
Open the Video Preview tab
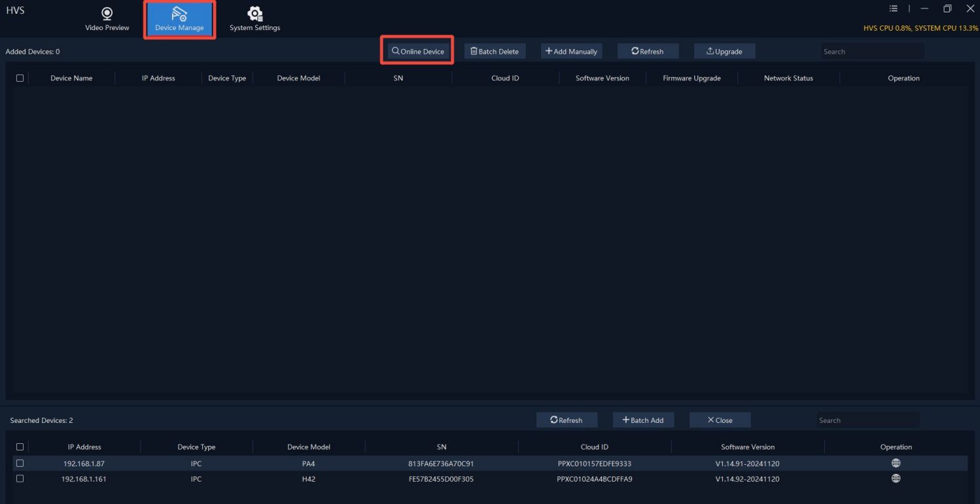[x=107, y=19]
